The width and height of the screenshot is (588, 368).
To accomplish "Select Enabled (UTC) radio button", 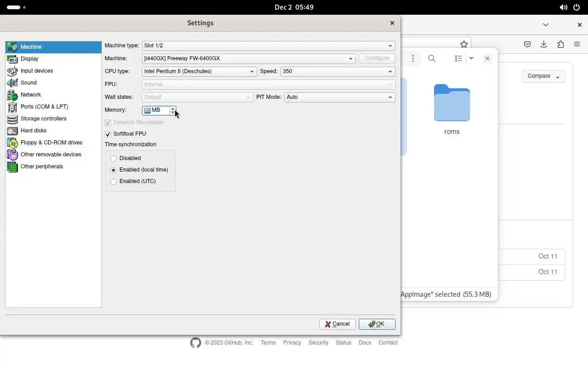I will [113, 182].
